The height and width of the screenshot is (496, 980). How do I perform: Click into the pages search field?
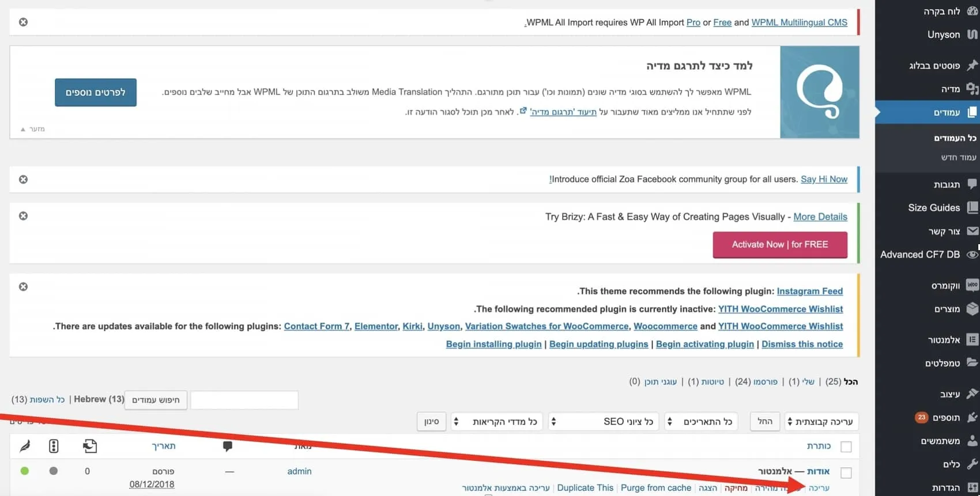coord(244,400)
